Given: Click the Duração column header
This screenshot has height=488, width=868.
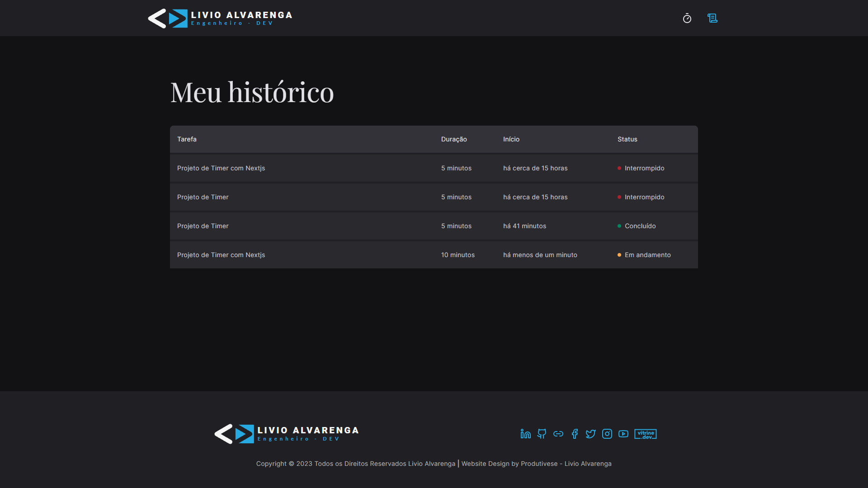Looking at the screenshot, I should (x=454, y=139).
